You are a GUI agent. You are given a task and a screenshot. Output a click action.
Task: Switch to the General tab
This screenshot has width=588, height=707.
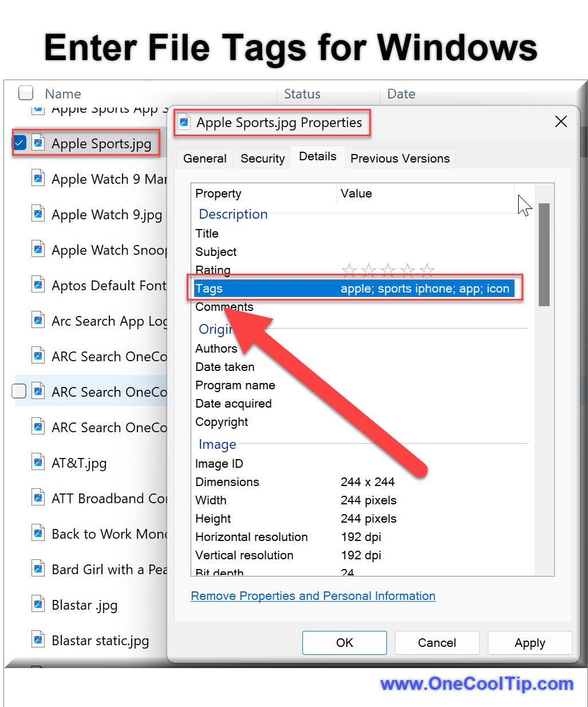[x=204, y=159]
